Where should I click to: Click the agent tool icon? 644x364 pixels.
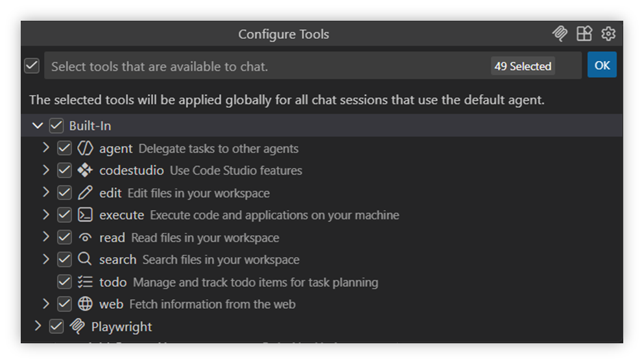pos(86,148)
